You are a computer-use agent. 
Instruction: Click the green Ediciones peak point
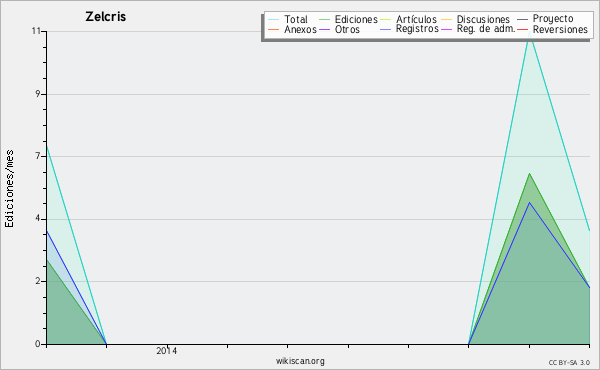point(530,174)
